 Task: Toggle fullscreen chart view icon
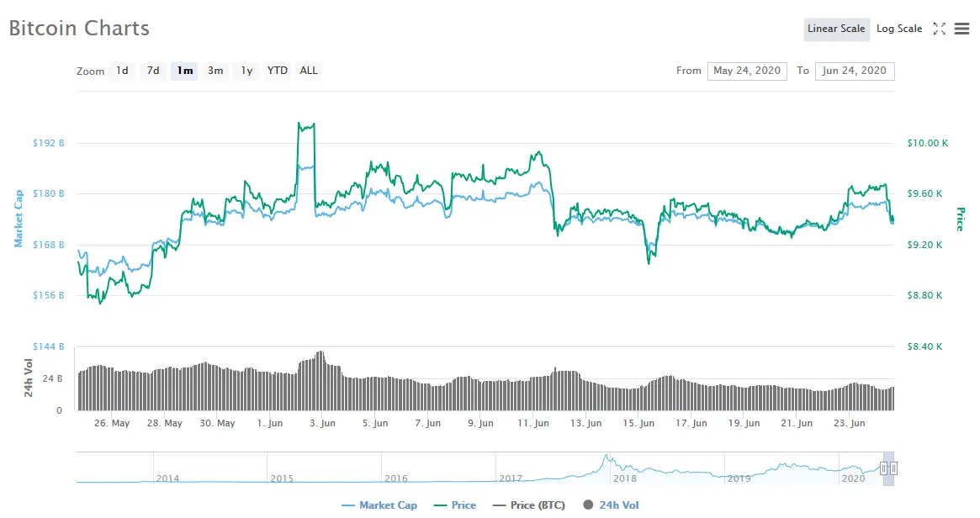click(x=939, y=29)
